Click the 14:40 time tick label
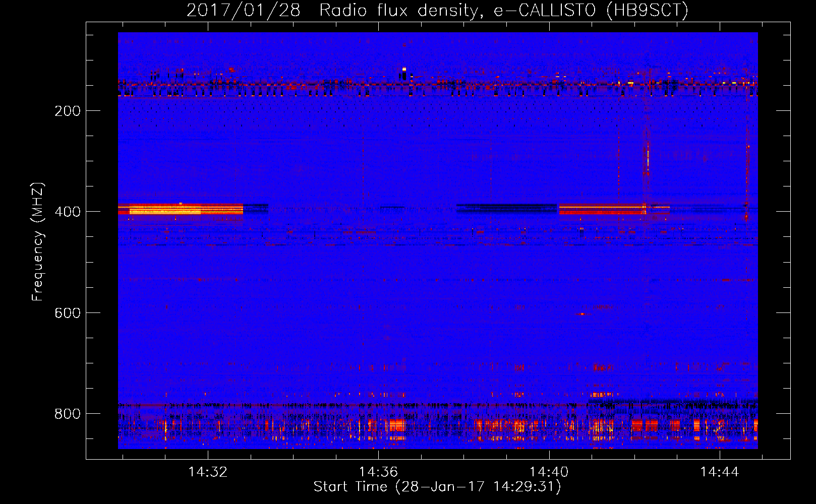The width and height of the screenshot is (816, 504). [549, 472]
